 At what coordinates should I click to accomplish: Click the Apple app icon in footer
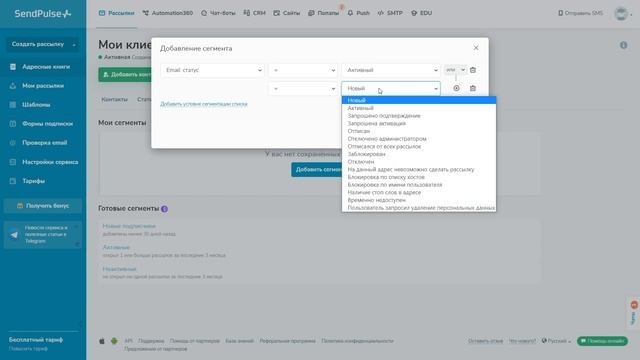pos(102,341)
